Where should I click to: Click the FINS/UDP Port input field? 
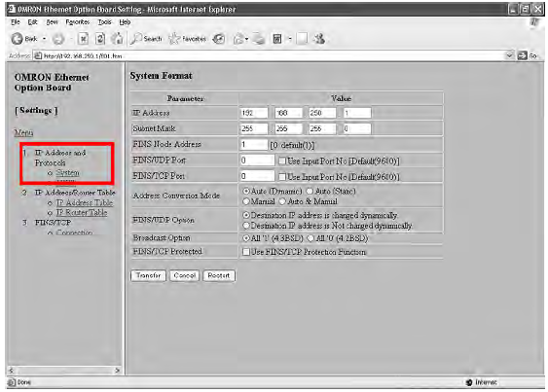click(257, 160)
